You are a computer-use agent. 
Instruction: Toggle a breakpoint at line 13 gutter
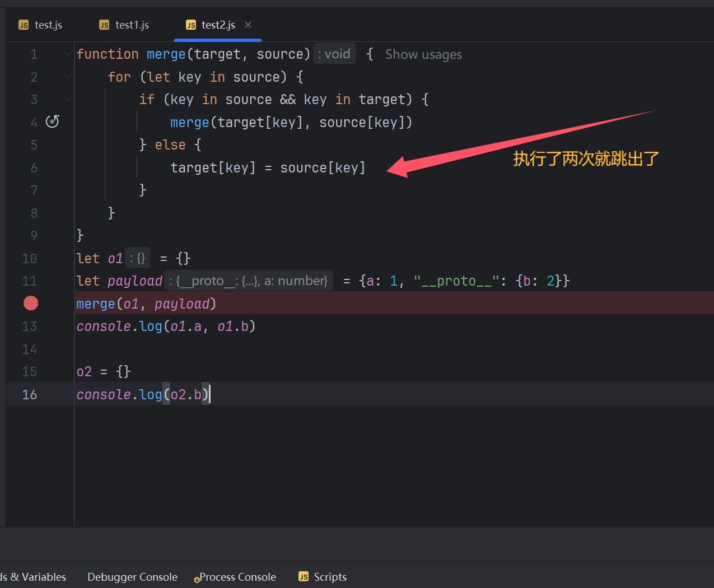30,326
